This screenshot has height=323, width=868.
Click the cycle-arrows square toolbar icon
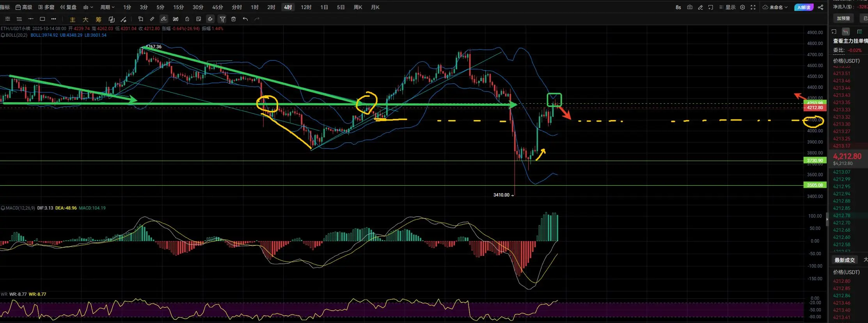click(x=112, y=19)
